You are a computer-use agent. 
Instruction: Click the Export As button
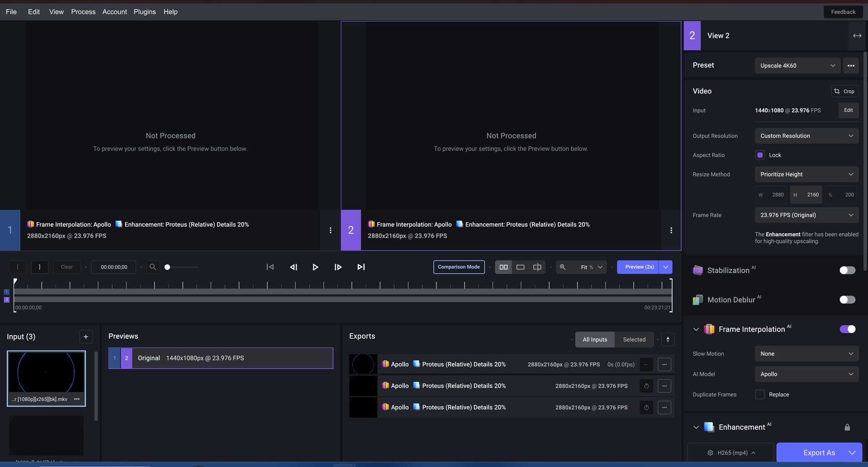(819, 453)
